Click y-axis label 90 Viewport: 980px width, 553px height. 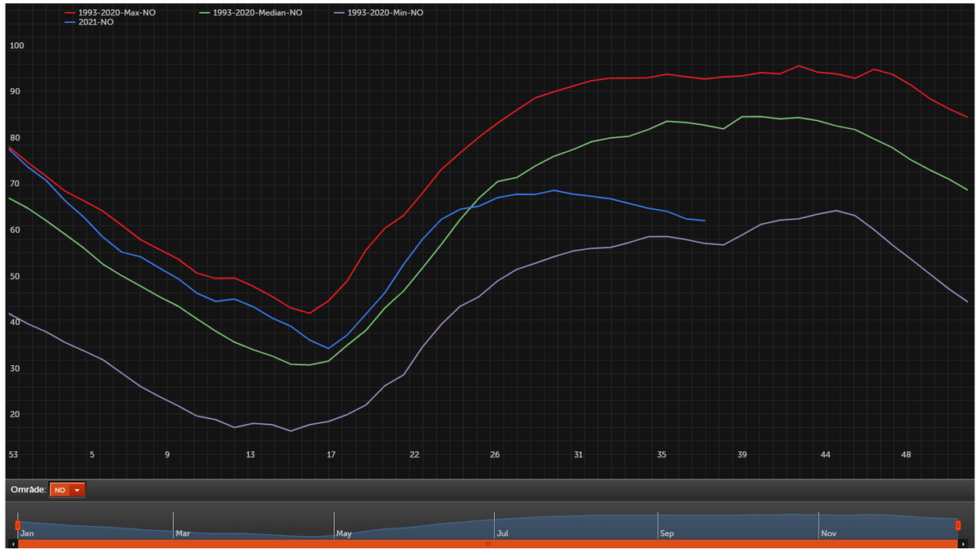coord(15,91)
